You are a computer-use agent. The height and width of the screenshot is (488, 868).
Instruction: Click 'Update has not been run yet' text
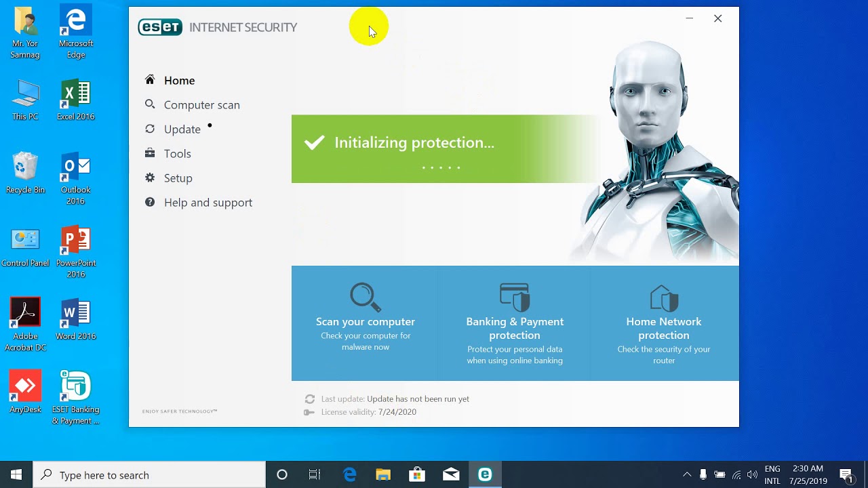pos(418,399)
